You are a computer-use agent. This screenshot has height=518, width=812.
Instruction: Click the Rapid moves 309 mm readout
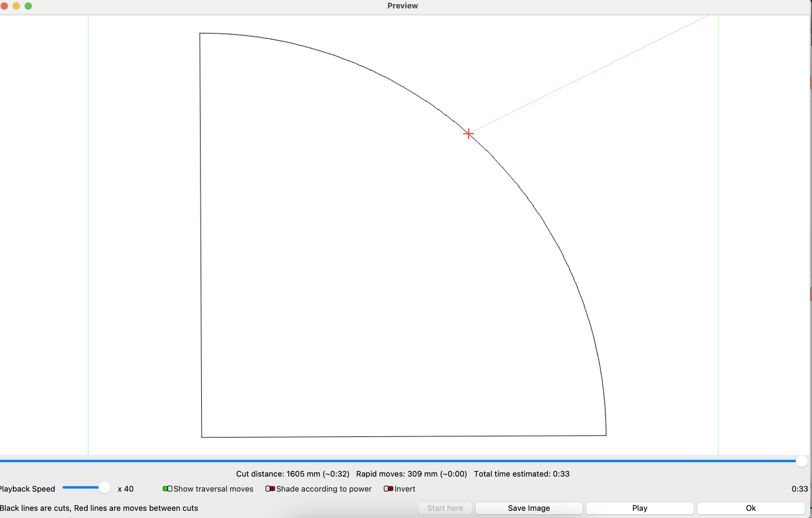pyautogui.click(x=411, y=474)
